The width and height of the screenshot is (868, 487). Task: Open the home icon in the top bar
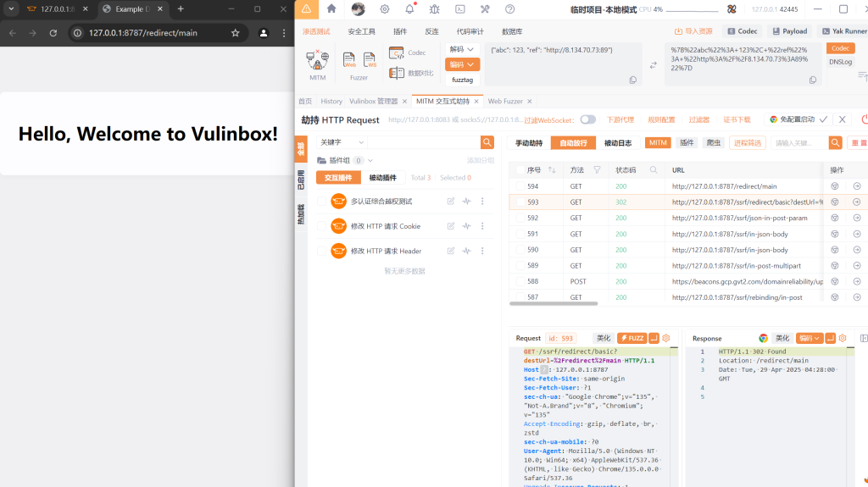pyautogui.click(x=331, y=9)
